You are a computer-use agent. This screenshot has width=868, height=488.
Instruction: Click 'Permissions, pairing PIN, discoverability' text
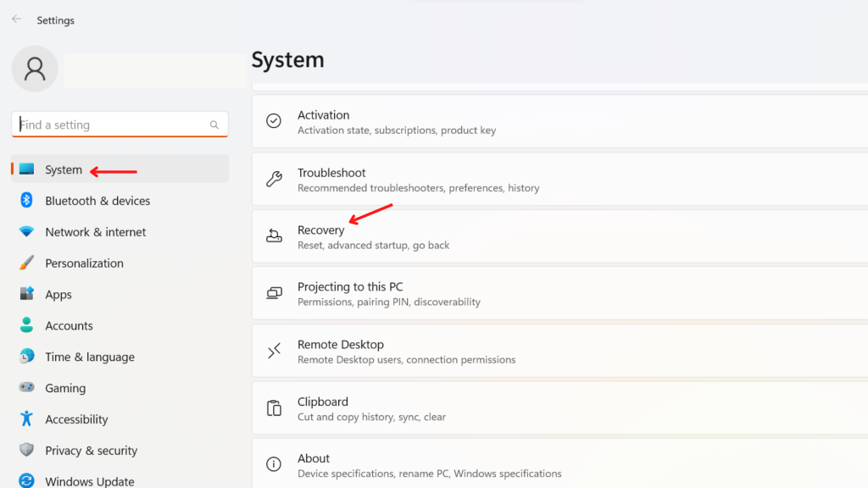pos(388,302)
